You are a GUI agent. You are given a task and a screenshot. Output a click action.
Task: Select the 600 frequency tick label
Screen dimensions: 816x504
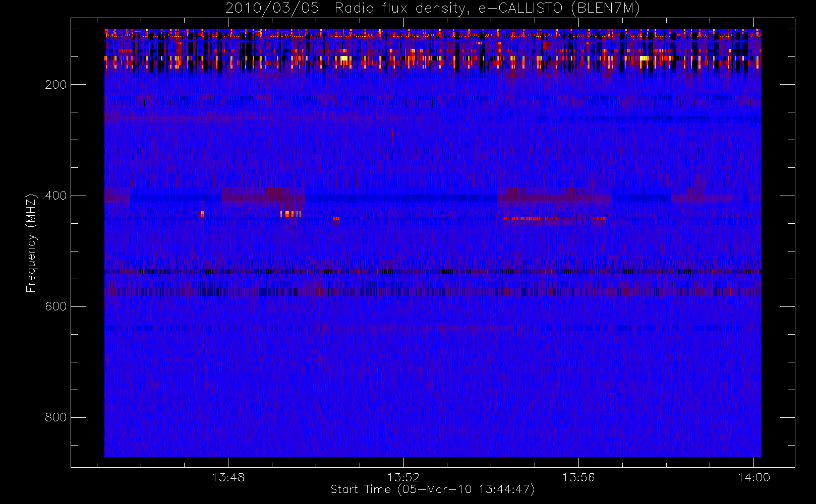point(55,306)
